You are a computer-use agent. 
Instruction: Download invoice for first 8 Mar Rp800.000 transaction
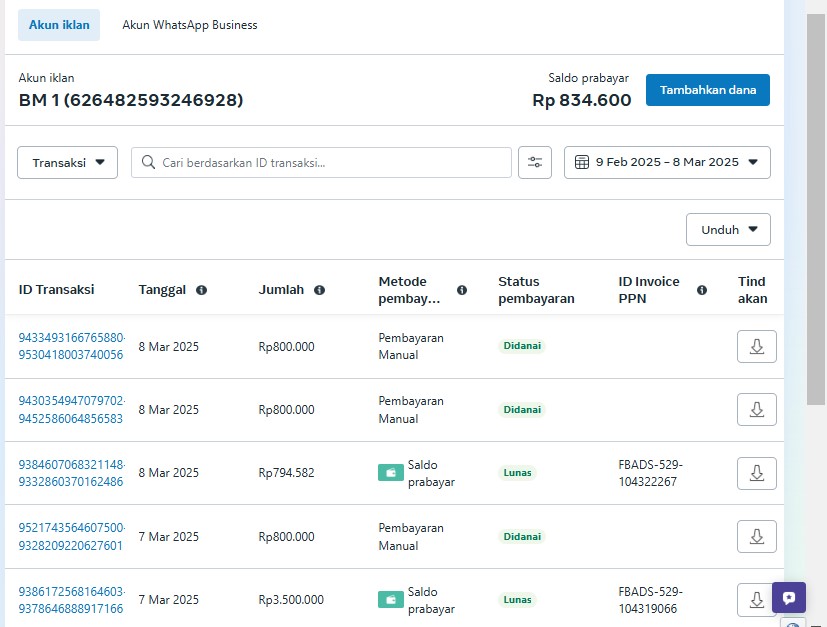pyautogui.click(x=756, y=346)
